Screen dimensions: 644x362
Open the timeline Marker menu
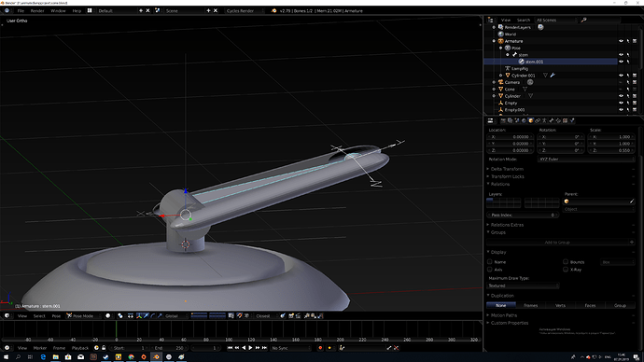(x=40, y=348)
